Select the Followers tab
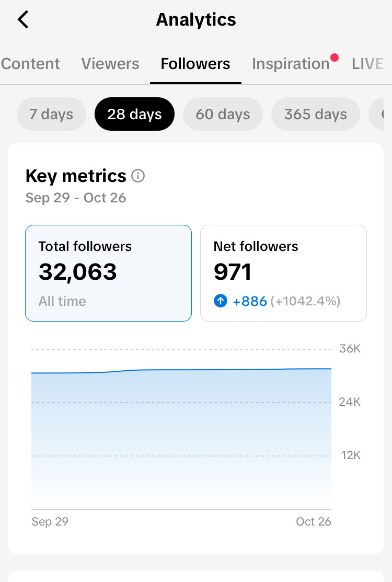392x582 pixels. [x=195, y=64]
